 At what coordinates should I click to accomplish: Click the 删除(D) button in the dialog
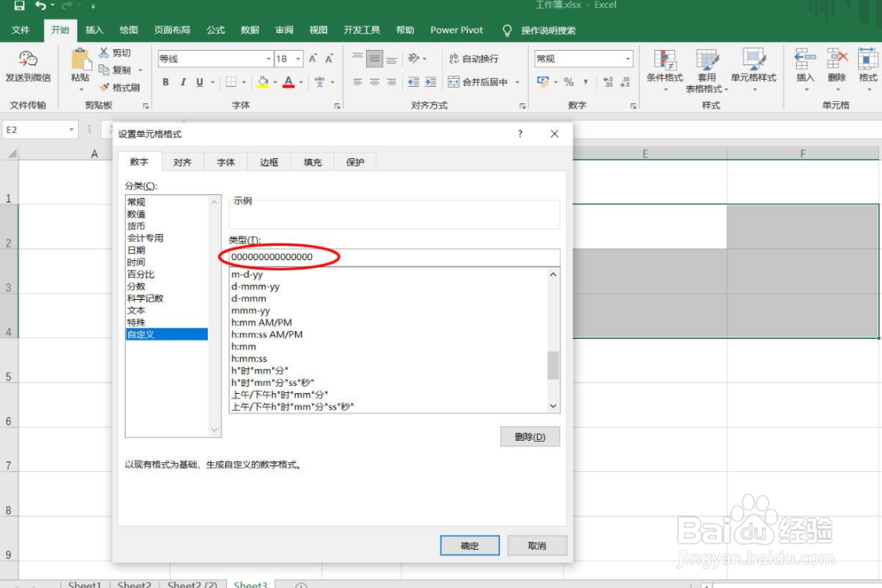[x=529, y=436]
